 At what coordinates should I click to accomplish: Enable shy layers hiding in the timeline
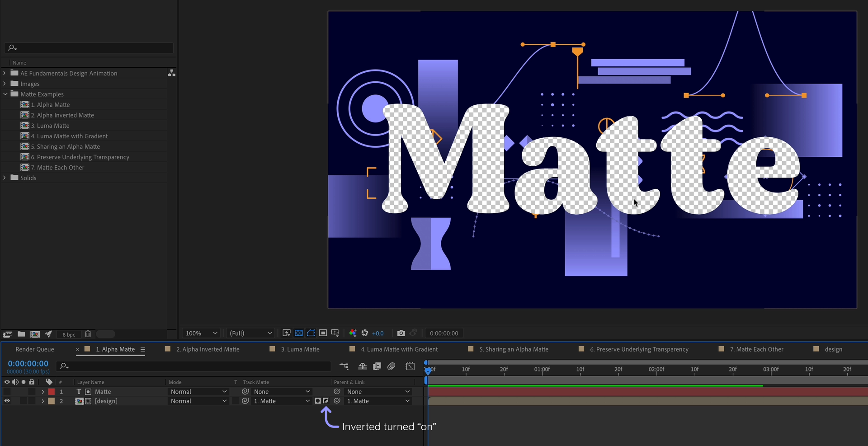[362, 366]
